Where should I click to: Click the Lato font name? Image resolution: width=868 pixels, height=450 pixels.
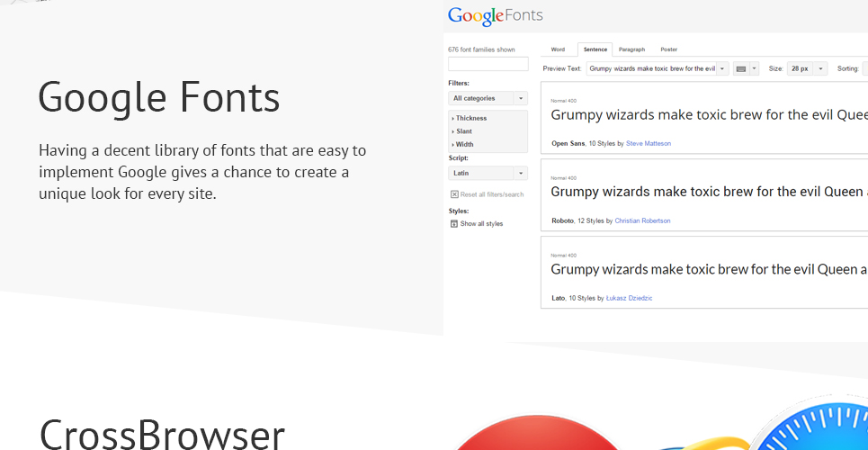558,298
